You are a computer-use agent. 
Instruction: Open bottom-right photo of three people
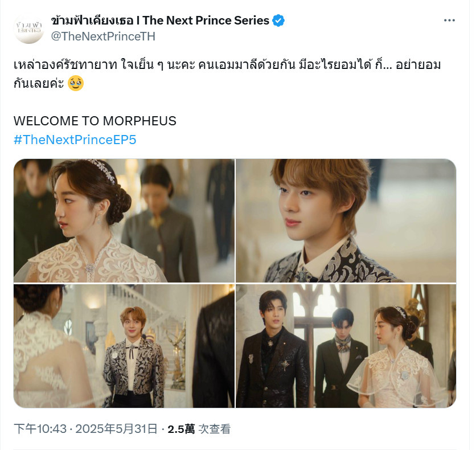coord(346,346)
